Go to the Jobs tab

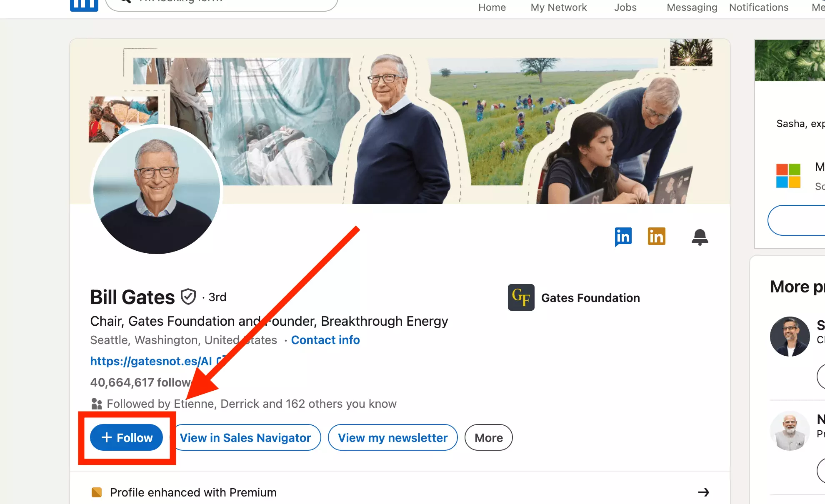(625, 7)
